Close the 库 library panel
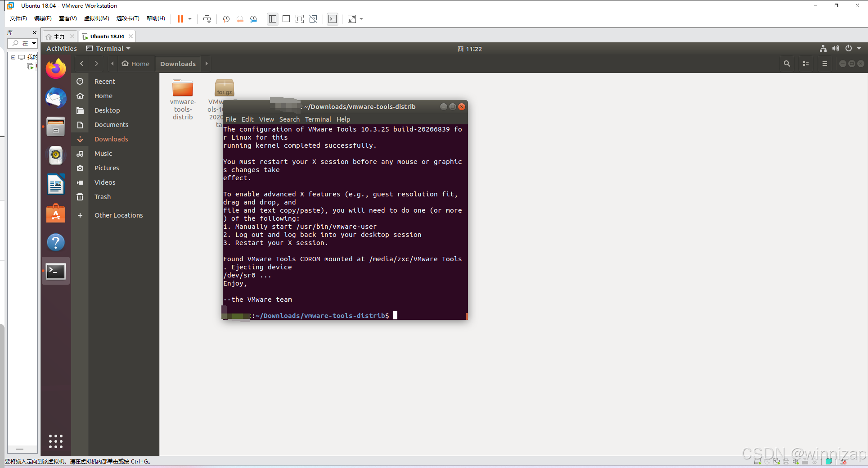868x468 pixels. coord(35,33)
